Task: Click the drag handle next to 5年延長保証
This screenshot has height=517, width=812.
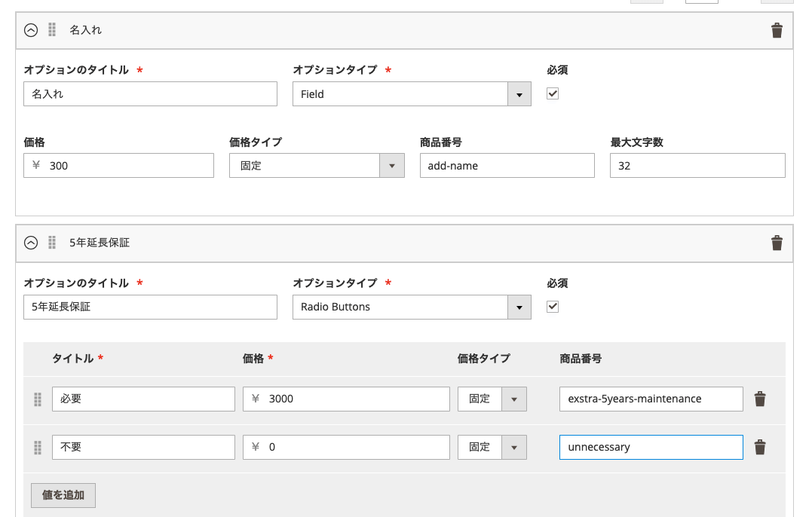Action: click(x=51, y=243)
